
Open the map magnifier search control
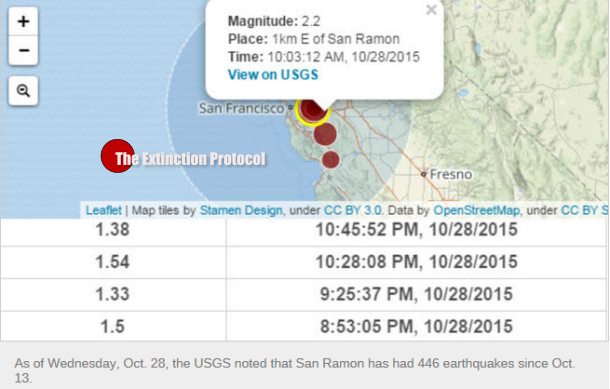pos(23,91)
